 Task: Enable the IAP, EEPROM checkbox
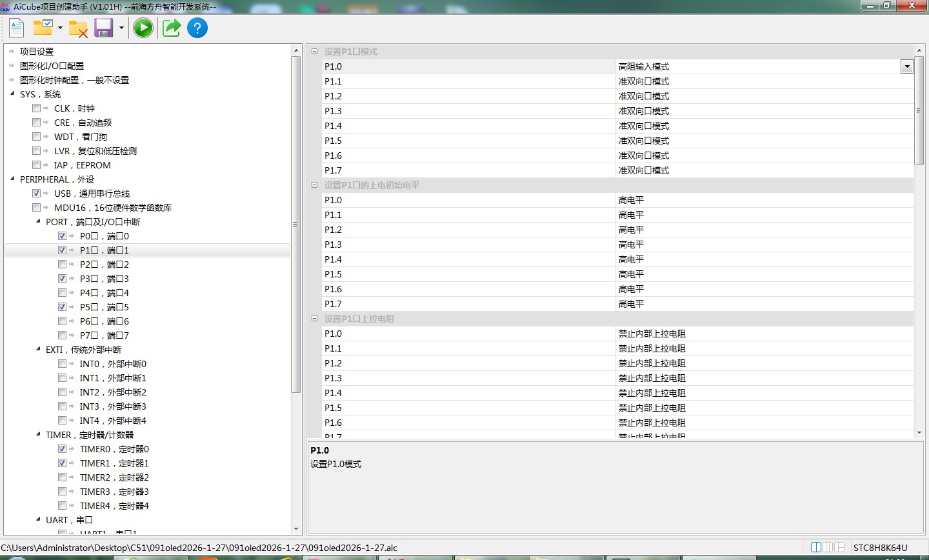(36, 165)
